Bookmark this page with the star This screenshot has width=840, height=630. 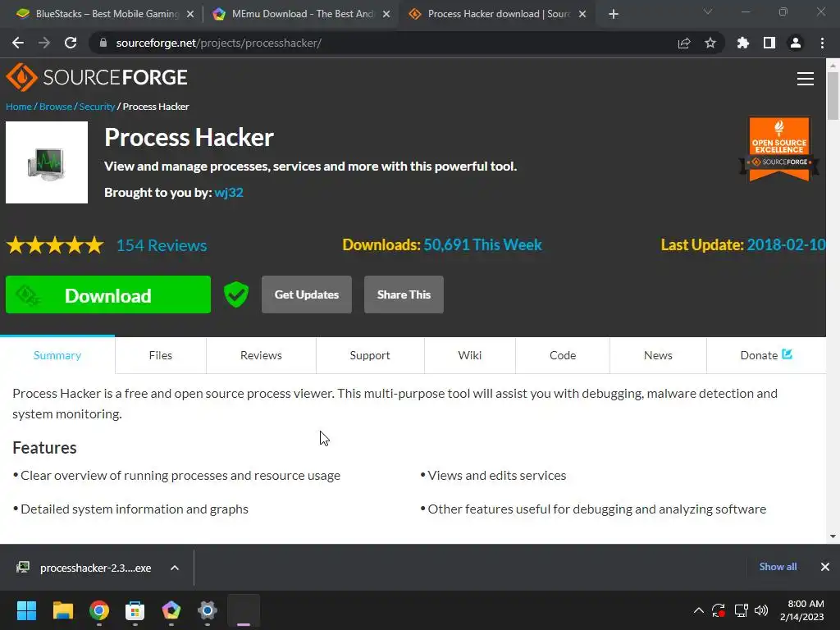click(x=710, y=43)
